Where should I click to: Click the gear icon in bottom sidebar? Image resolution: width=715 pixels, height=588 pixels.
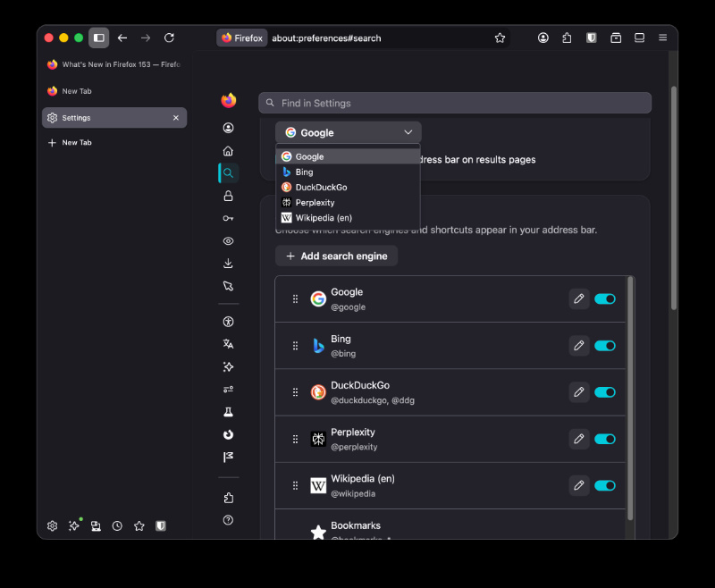(x=53, y=526)
